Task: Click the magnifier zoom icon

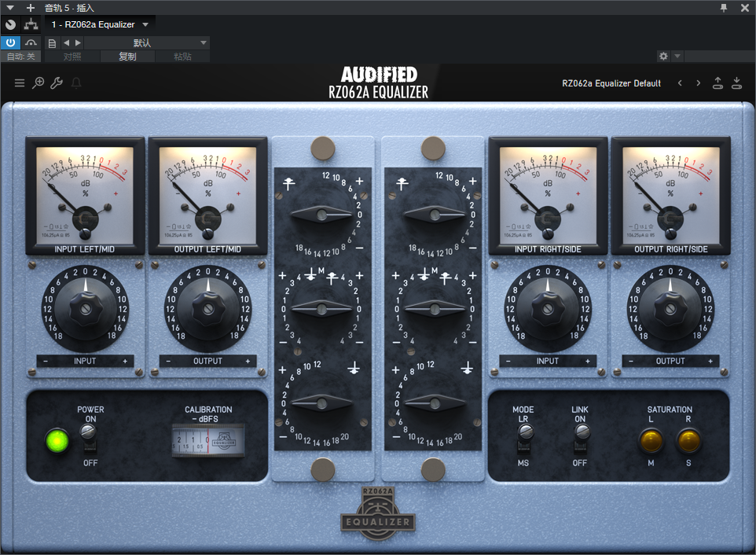Action: click(x=38, y=83)
